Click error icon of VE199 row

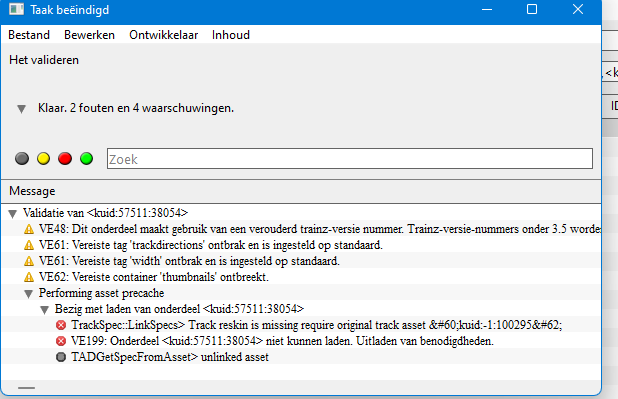61,341
